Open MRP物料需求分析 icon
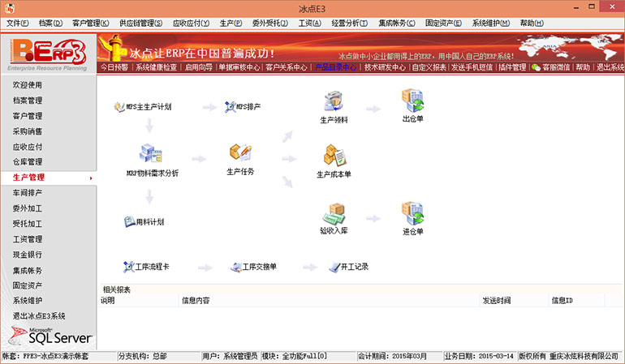This screenshot has height=364, width=625. click(151, 153)
